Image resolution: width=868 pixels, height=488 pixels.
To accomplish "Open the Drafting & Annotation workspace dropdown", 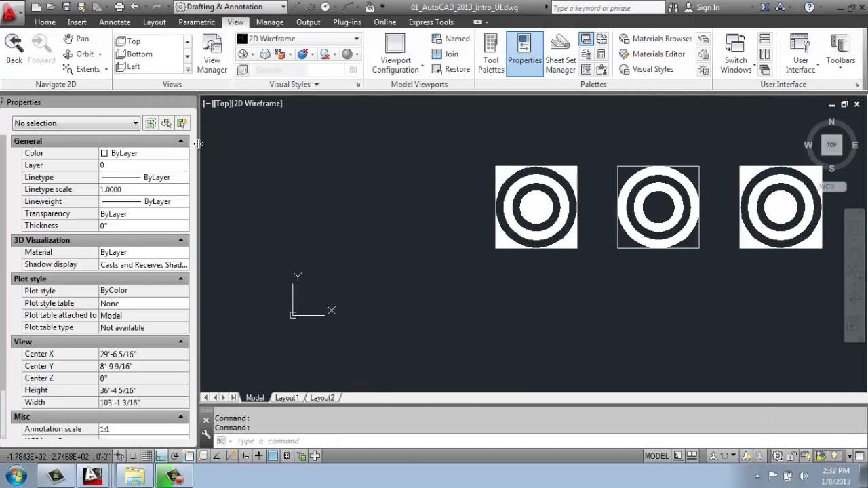I will pos(230,7).
